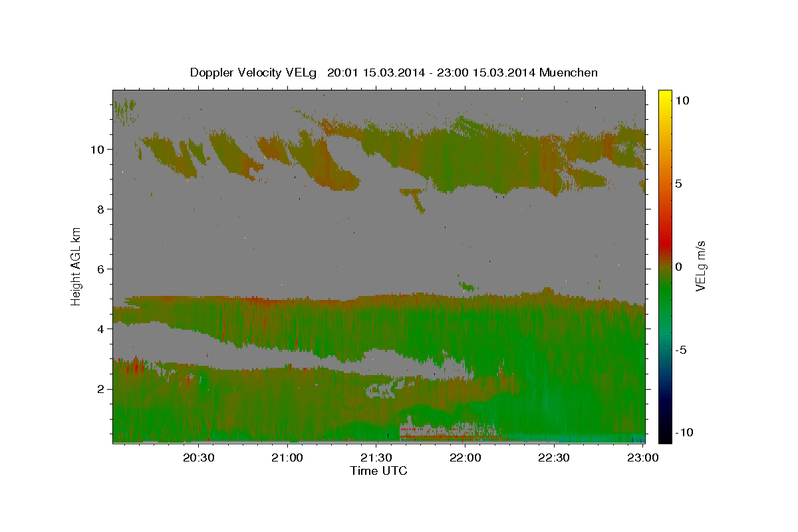Click the 22:30 time tick label
This screenshot has height=532, width=798.
[x=553, y=458]
